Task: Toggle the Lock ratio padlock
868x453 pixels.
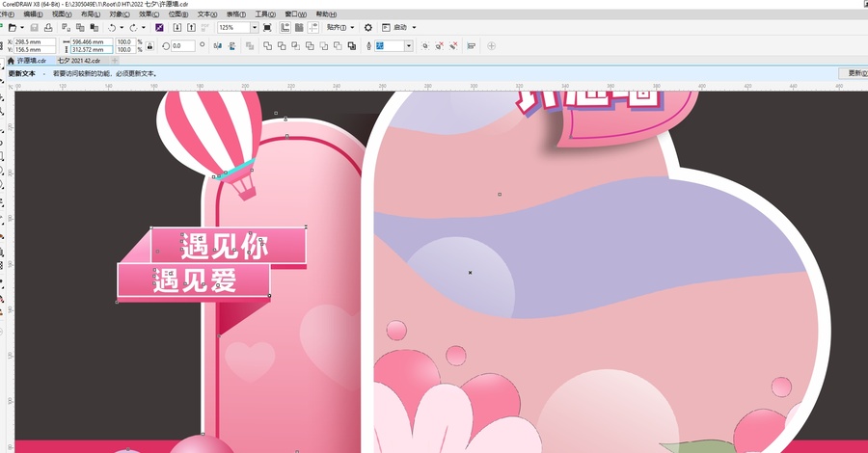Action: (x=149, y=46)
